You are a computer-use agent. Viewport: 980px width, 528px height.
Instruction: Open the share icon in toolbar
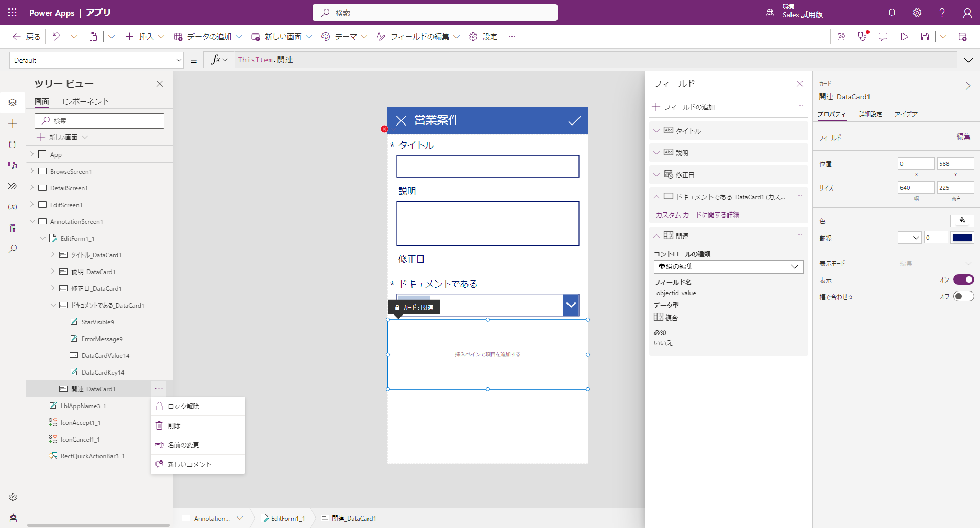(x=841, y=37)
